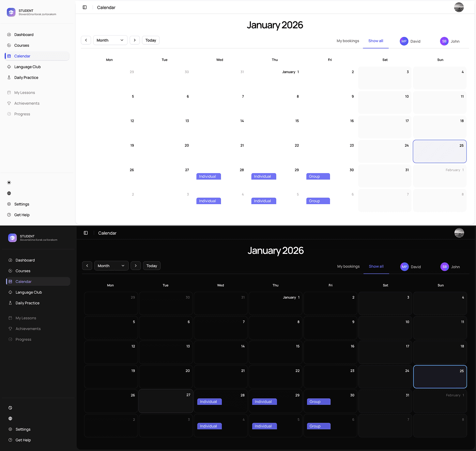The height and width of the screenshot is (451, 476).
Task: Open the Progress section
Action: click(22, 114)
